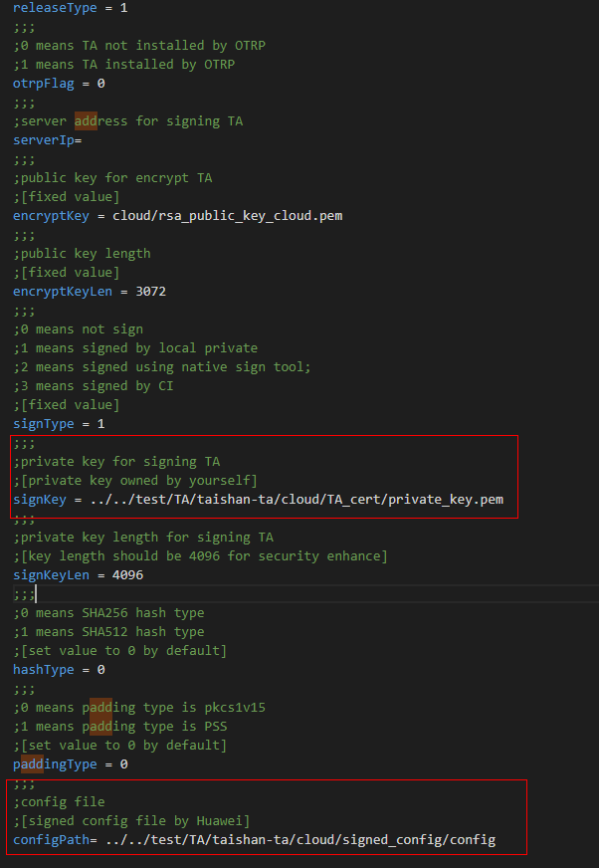599x868 pixels.
Task: Click ';1 means padding type is PSS'
Action: [x=120, y=726]
